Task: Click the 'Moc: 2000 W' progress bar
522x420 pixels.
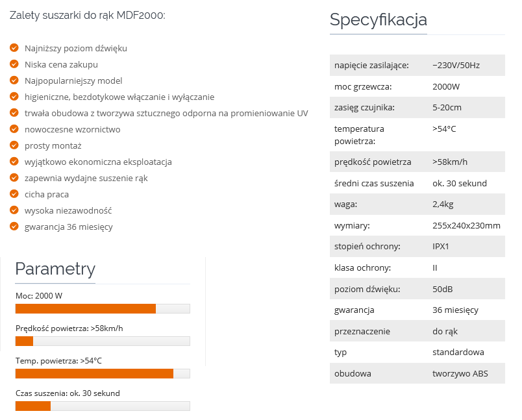Action: (103, 308)
